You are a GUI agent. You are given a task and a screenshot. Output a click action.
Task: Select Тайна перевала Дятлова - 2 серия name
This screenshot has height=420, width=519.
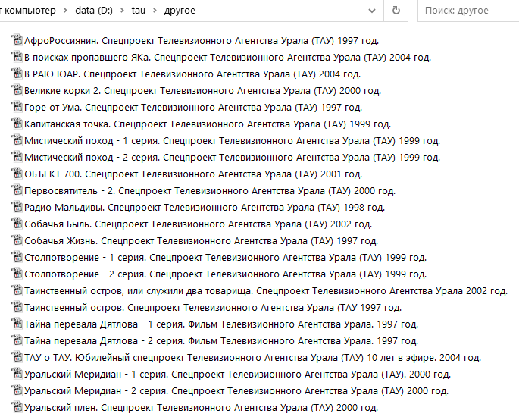221,341
